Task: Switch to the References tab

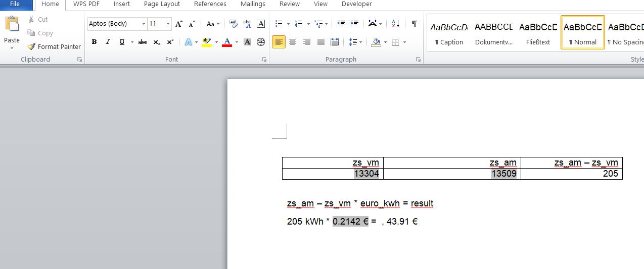Action: (x=210, y=4)
